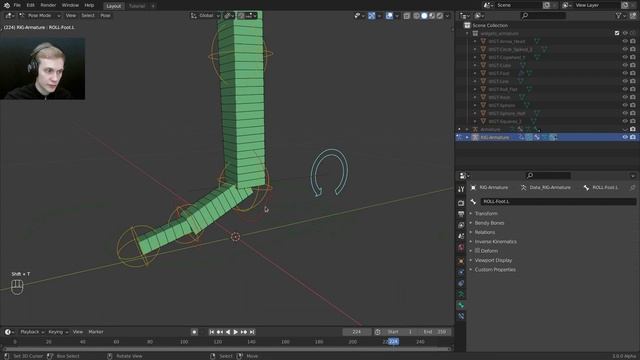Open the outliner filter options

click(620, 16)
